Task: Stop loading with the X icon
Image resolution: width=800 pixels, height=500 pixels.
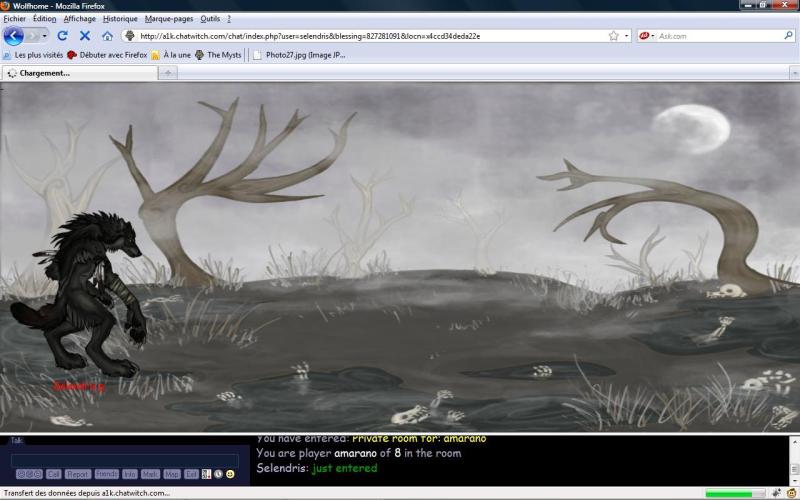Action: point(85,36)
